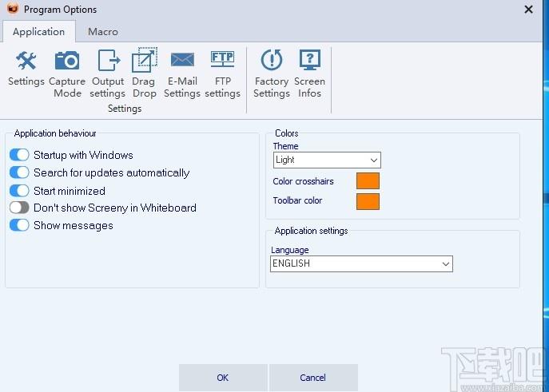This screenshot has height=392, width=549.
Task: Select the Capture Mode camera icon
Action: coord(67,61)
